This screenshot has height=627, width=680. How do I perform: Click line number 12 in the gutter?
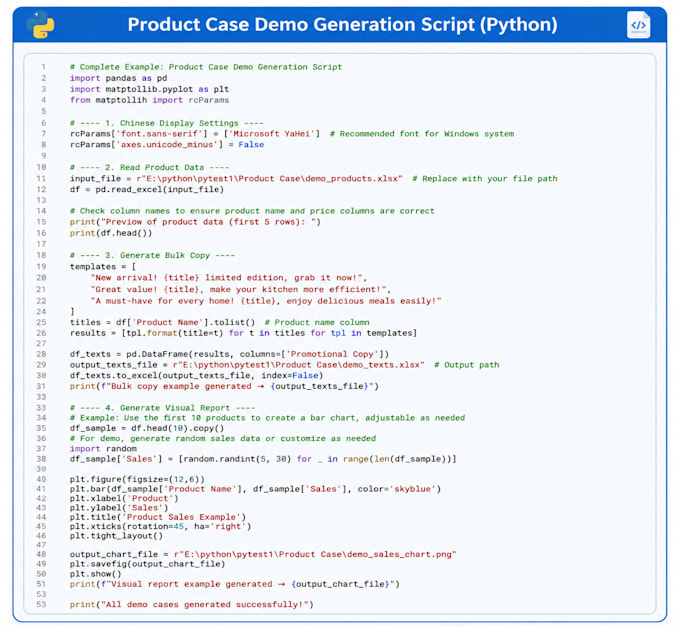point(41,189)
